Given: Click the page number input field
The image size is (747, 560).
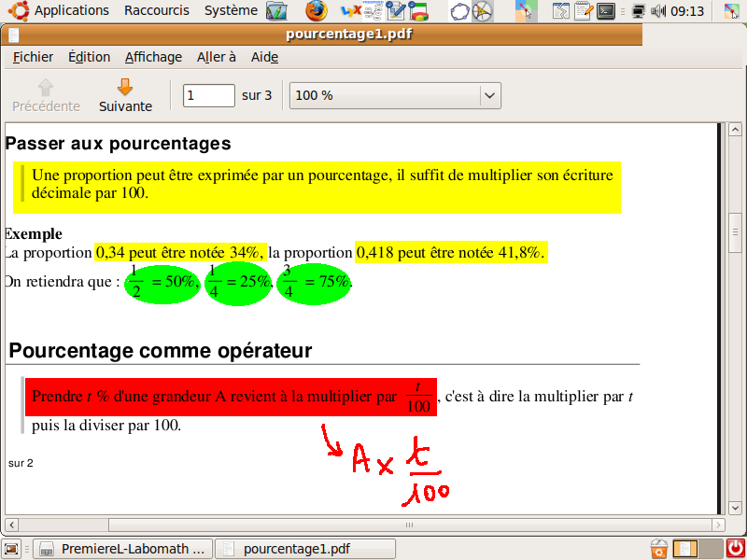Looking at the screenshot, I should [x=208, y=95].
